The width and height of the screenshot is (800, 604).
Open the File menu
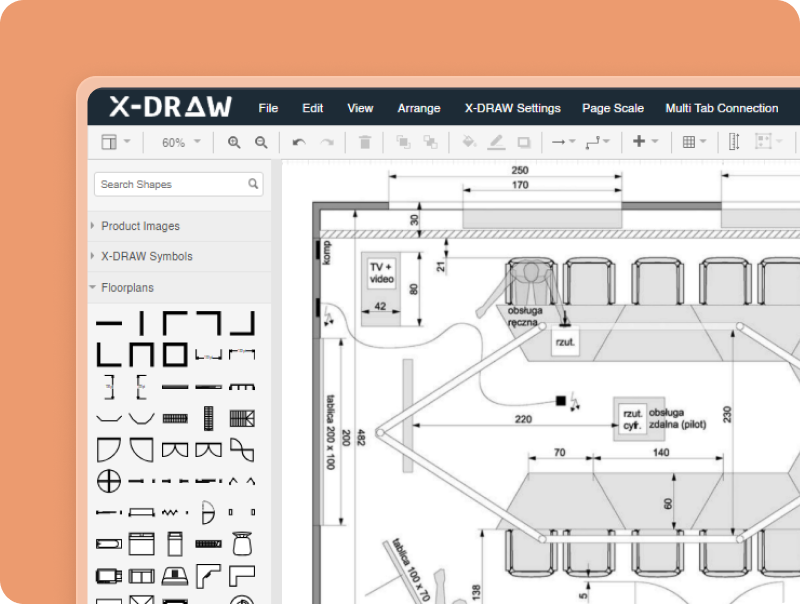(x=268, y=108)
